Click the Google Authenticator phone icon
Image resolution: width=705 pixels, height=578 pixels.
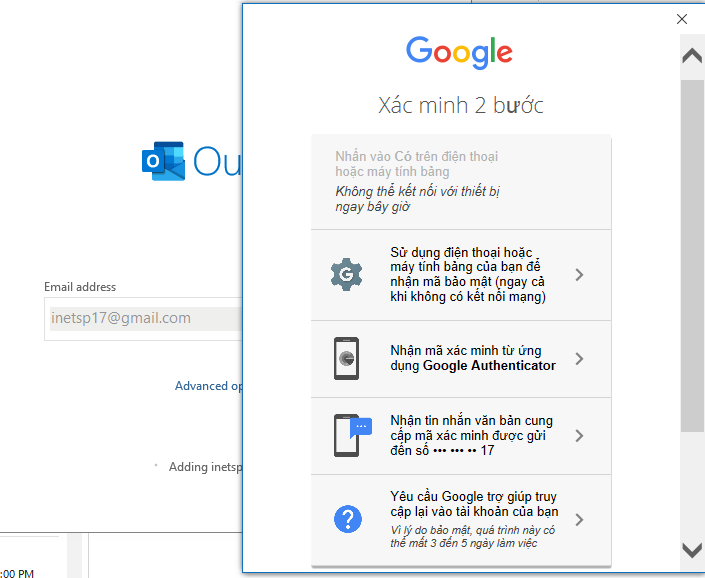pyautogui.click(x=346, y=358)
